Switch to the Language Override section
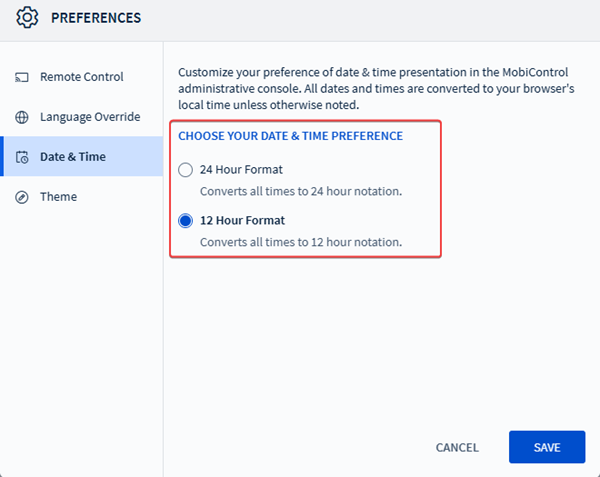600x477 pixels. 90,117
